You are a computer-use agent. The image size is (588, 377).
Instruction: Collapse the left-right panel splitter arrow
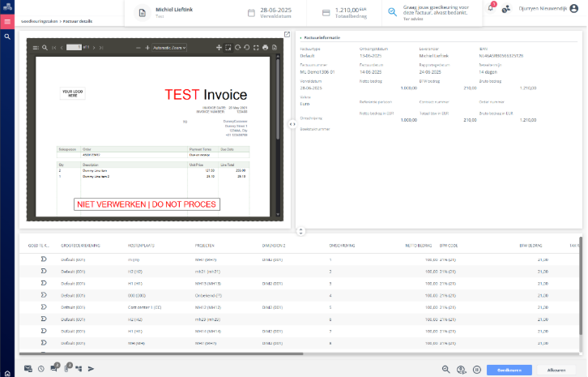tap(292, 124)
